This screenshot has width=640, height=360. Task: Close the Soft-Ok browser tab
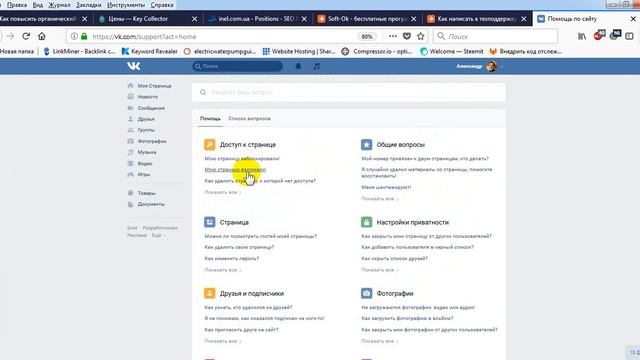pyautogui.click(x=413, y=19)
